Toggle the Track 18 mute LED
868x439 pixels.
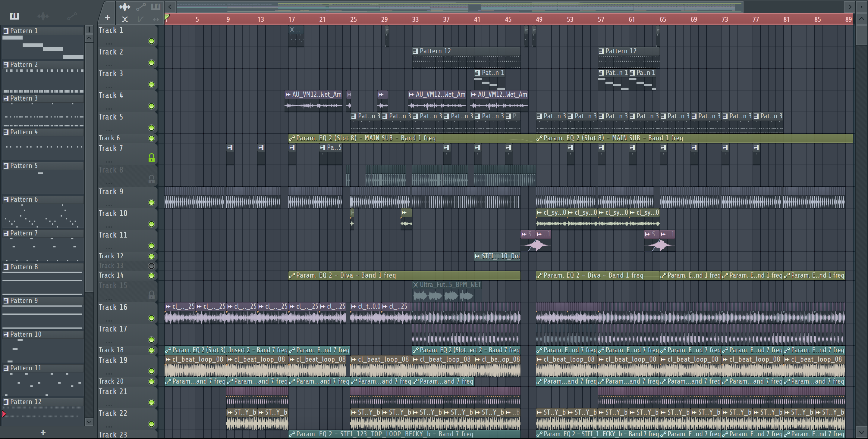click(152, 350)
